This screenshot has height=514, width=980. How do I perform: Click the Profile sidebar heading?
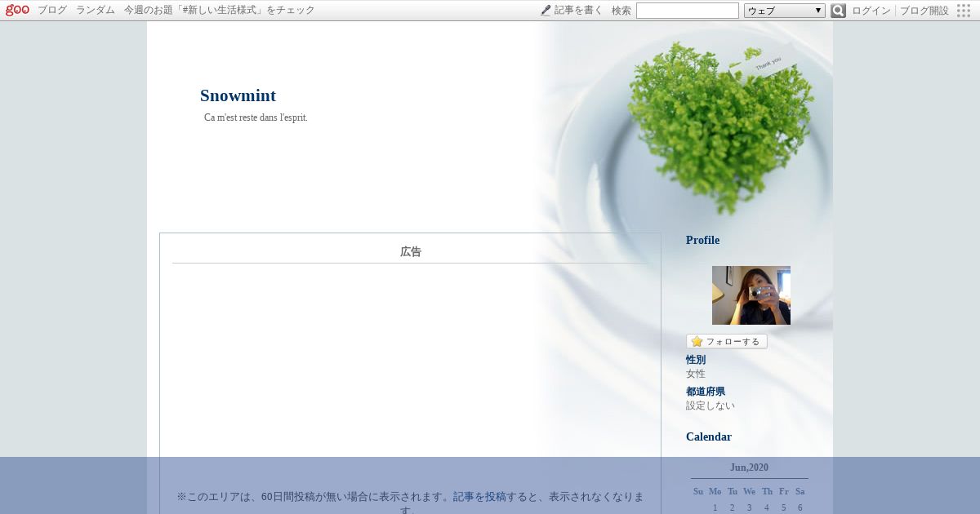(702, 240)
